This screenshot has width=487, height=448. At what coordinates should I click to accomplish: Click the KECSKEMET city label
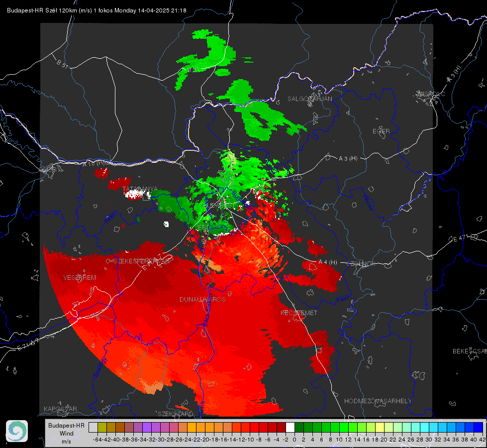299,313
